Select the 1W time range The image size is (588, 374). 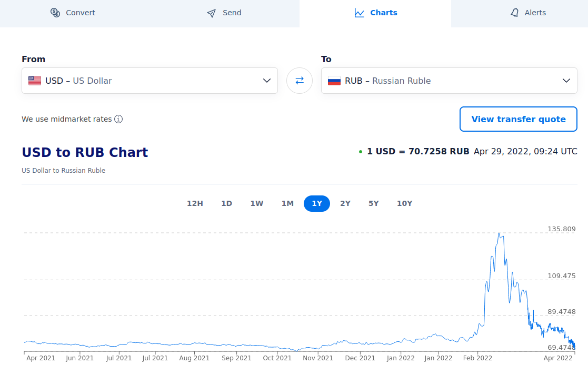(257, 203)
